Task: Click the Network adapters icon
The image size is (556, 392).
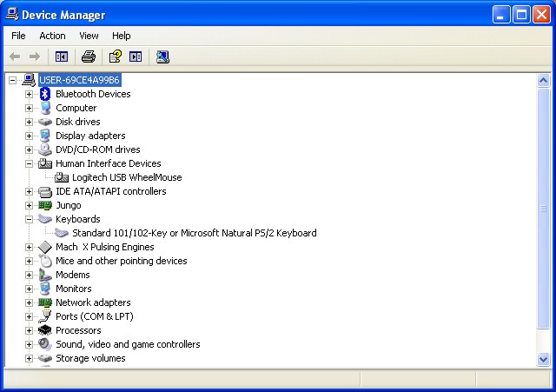Action: pos(45,302)
